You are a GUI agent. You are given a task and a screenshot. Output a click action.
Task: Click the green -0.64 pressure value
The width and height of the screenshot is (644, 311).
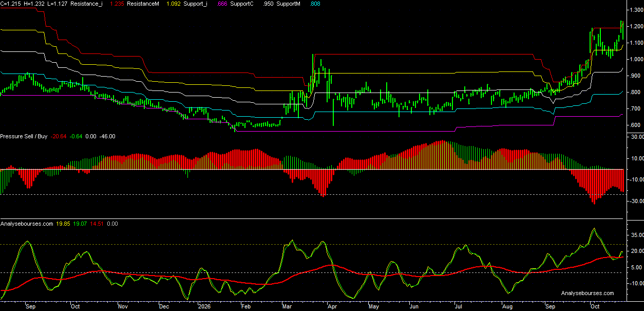(x=77, y=136)
